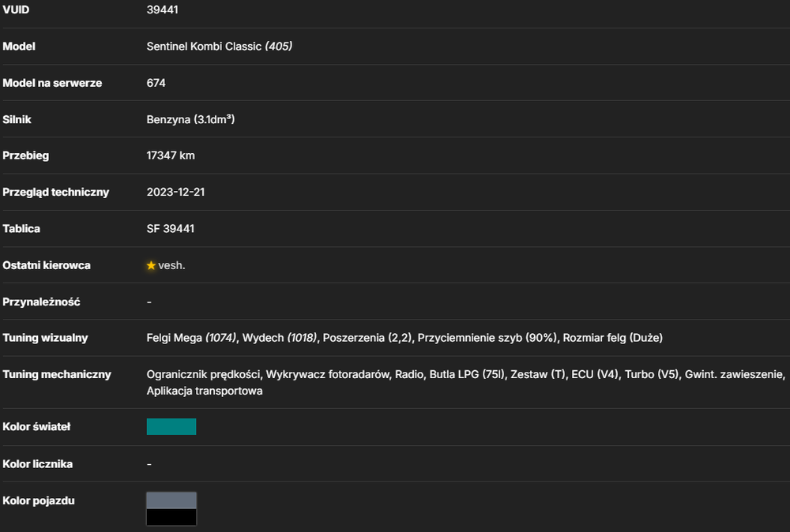Image resolution: width=790 pixels, height=532 pixels.
Task: Click the Przynależność row label
Action: pyautogui.click(x=41, y=302)
